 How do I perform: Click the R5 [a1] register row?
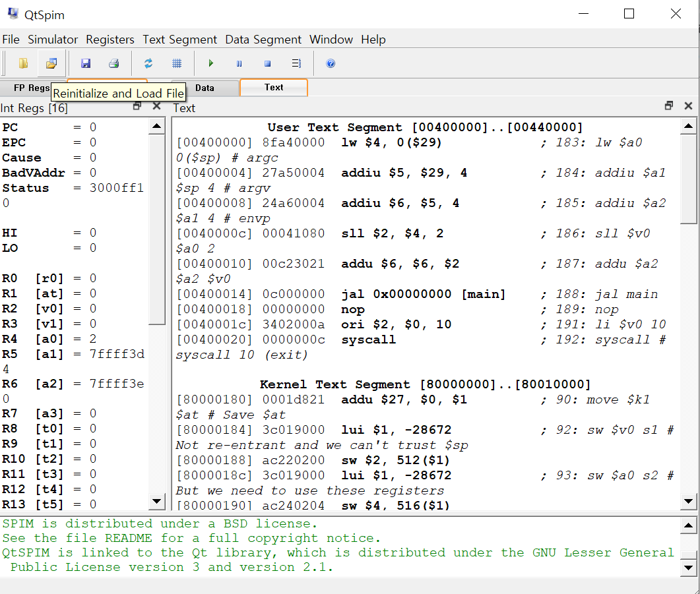coord(73,362)
